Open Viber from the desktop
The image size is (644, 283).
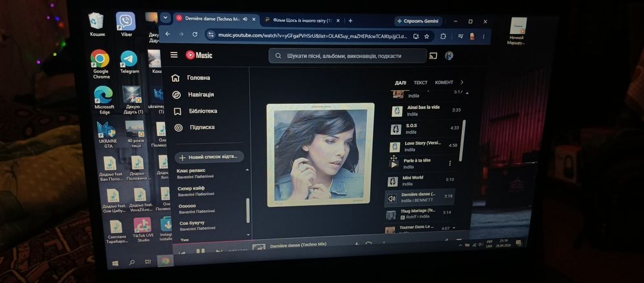(x=126, y=24)
